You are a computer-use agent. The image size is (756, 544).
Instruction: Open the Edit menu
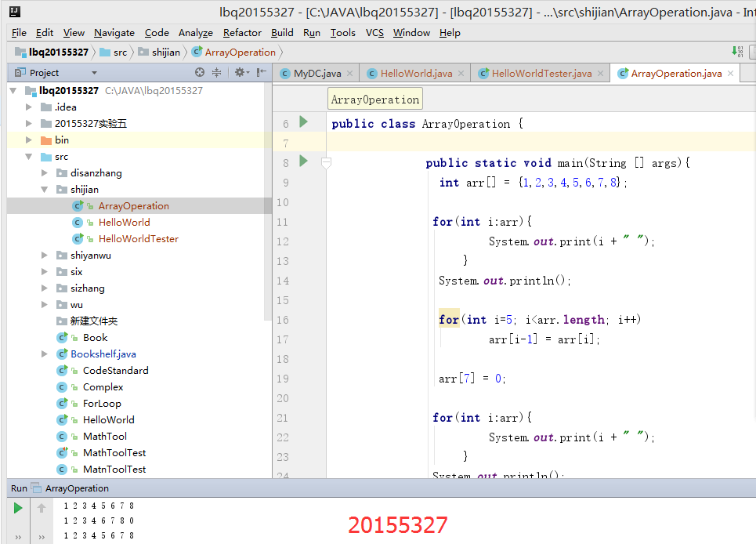click(45, 33)
